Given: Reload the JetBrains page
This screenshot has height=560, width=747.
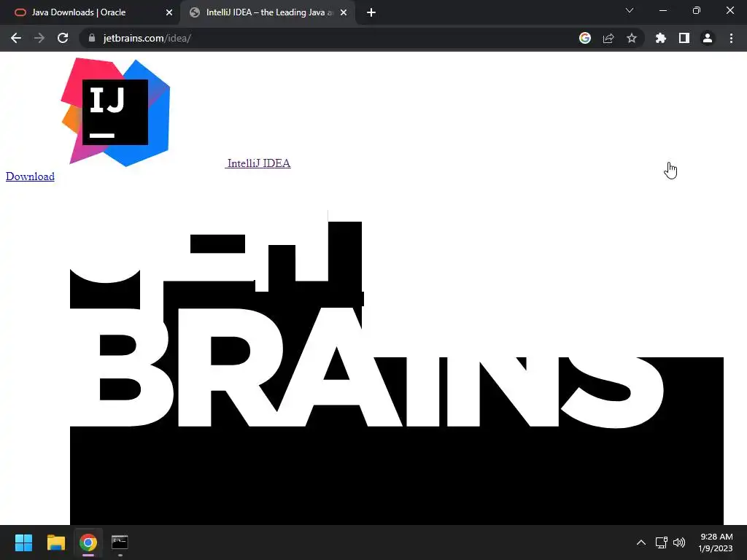Looking at the screenshot, I should (x=63, y=38).
